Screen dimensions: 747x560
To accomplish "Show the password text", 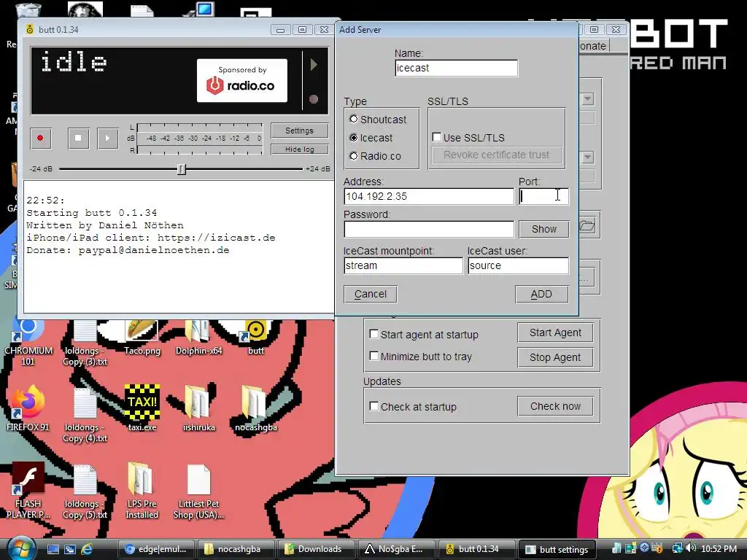I will tap(543, 229).
